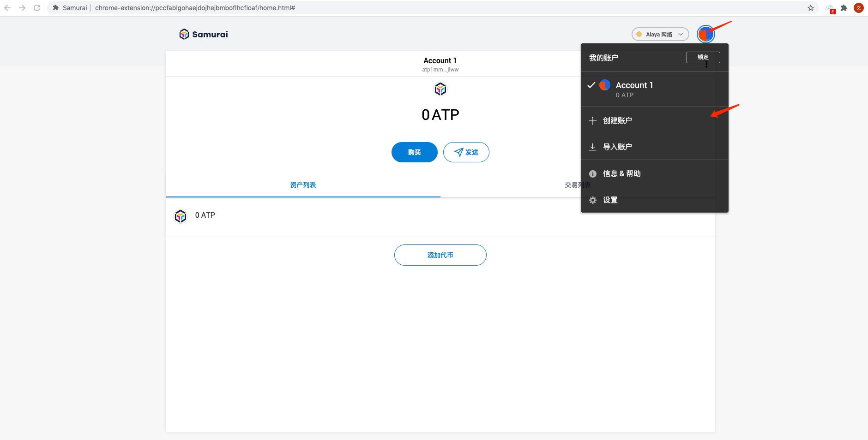Go back with the browser back arrow
This screenshot has height=440, width=868.
7,8
